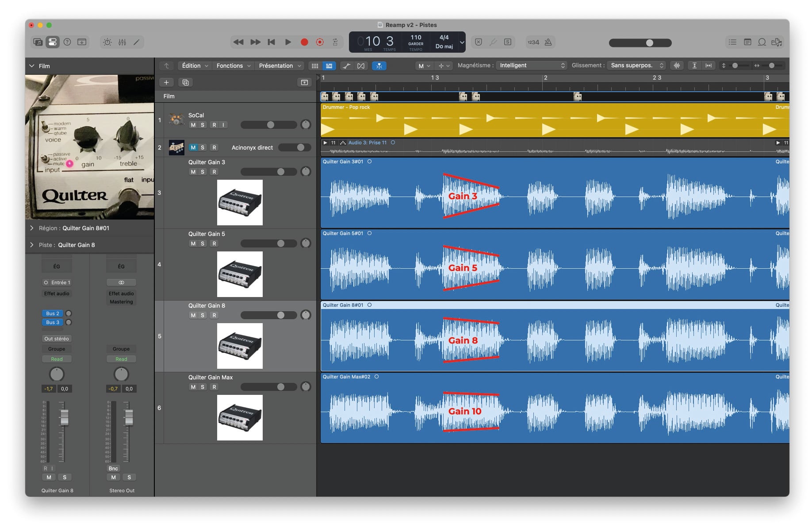Mute the SoCal drummer track
812x529 pixels.
[193, 125]
